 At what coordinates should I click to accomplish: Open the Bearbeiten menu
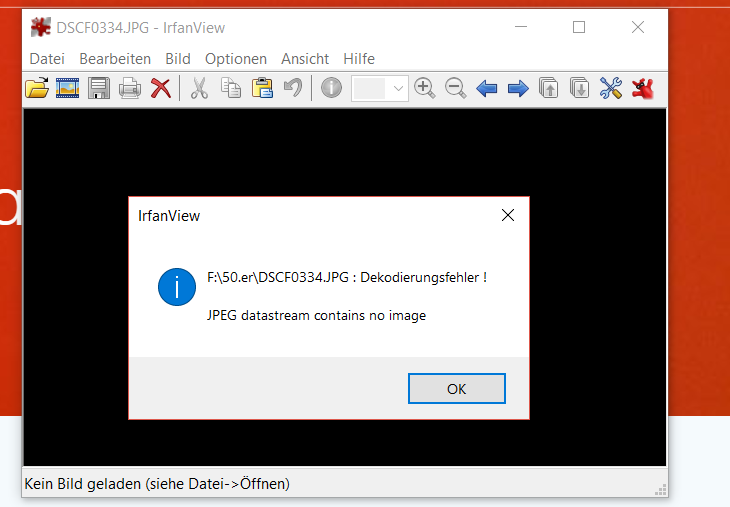(x=115, y=59)
